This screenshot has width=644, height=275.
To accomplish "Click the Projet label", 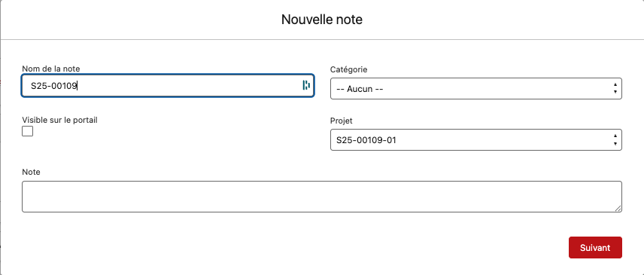I will click(x=342, y=121).
